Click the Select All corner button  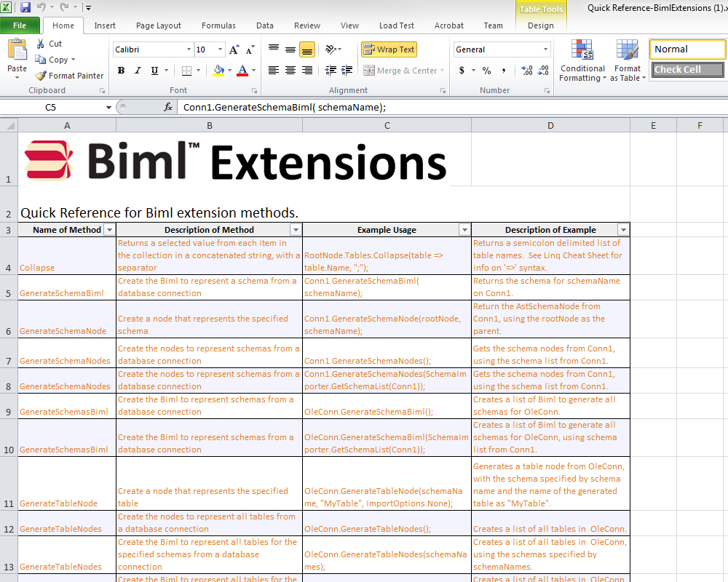pos(9,125)
